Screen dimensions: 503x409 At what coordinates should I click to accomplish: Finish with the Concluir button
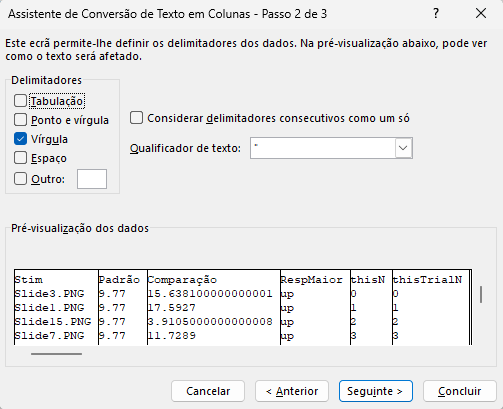tap(460, 391)
